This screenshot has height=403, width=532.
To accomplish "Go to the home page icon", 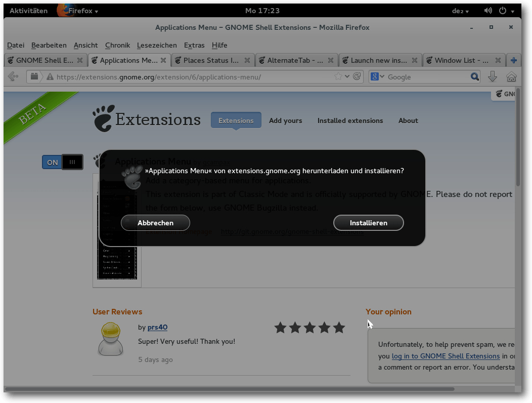I will coord(511,77).
